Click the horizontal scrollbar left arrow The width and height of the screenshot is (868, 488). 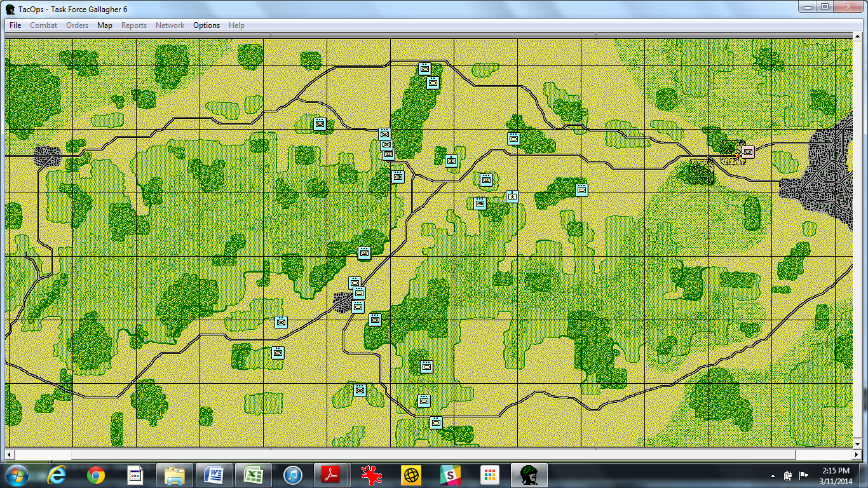10,455
